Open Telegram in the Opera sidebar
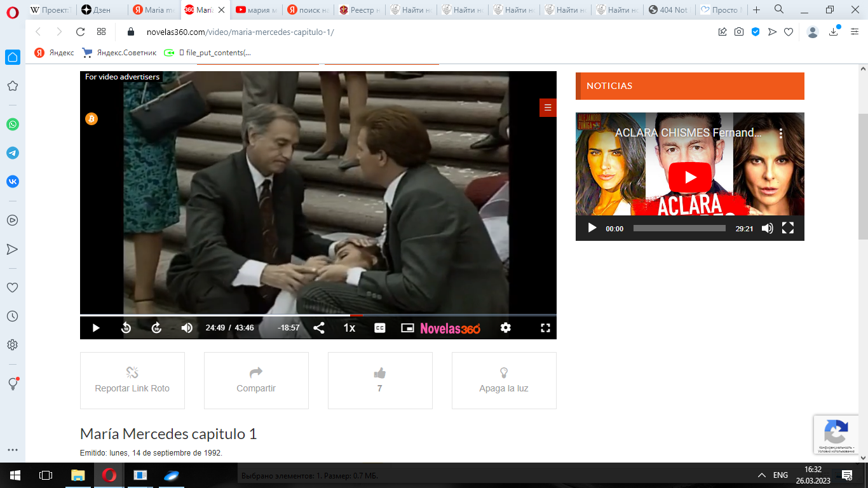 13,153
